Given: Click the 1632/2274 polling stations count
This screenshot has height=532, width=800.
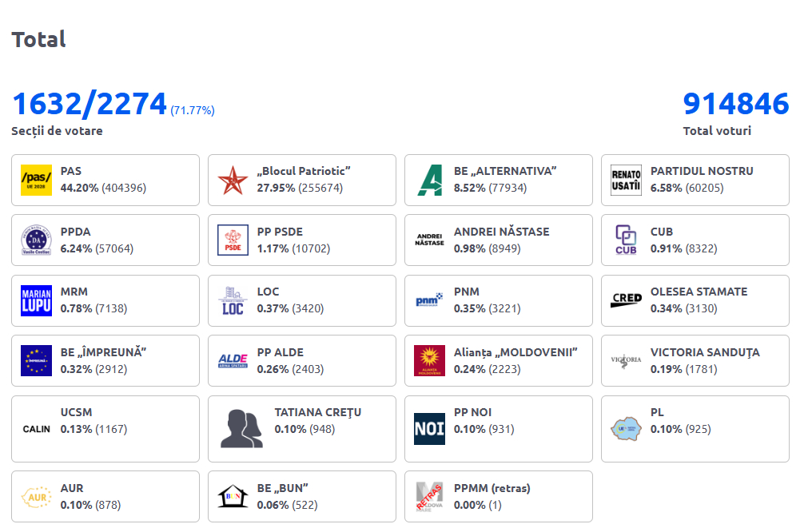Looking at the screenshot, I should (89, 105).
